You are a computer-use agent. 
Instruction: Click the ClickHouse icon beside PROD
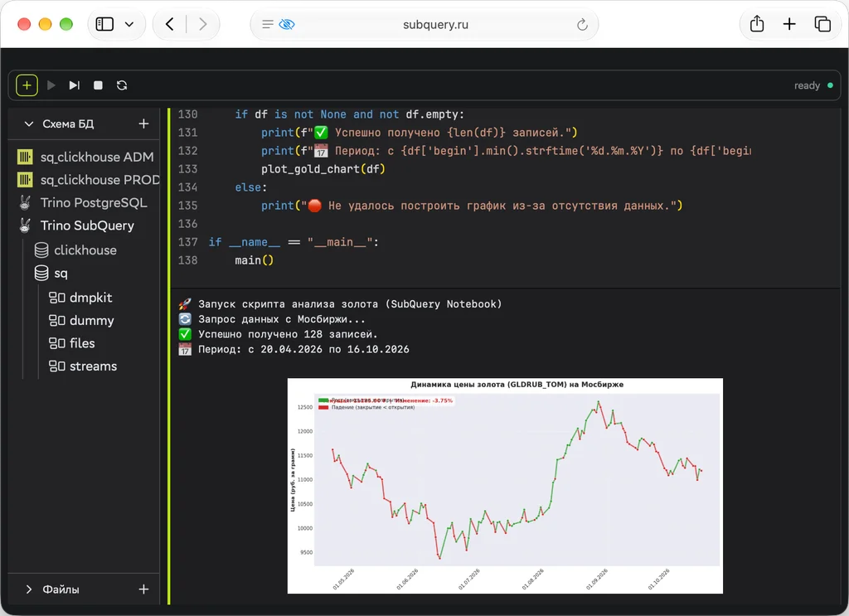[x=25, y=180]
